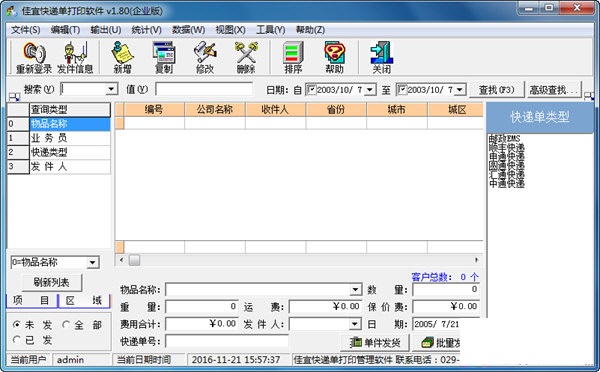The height and width of the screenshot is (372, 600).
Task: Toggle the start date checkbox after 自
Action: click(312, 90)
